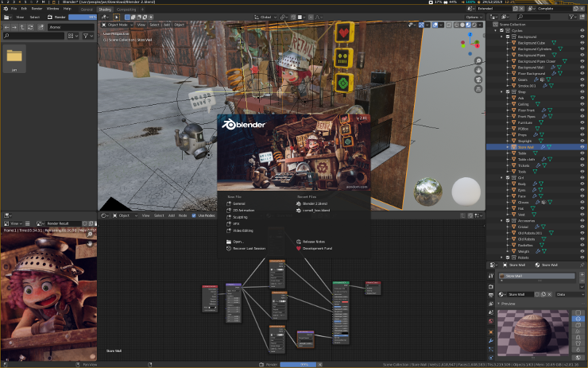The width and height of the screenshot is (588, 368).
Task: Click the X axis on navigation gizmo
Action: click(x=477, y=46)
